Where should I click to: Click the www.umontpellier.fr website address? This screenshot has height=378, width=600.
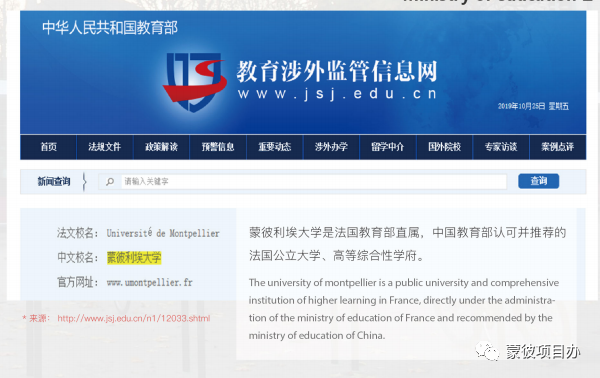[150, 283]
